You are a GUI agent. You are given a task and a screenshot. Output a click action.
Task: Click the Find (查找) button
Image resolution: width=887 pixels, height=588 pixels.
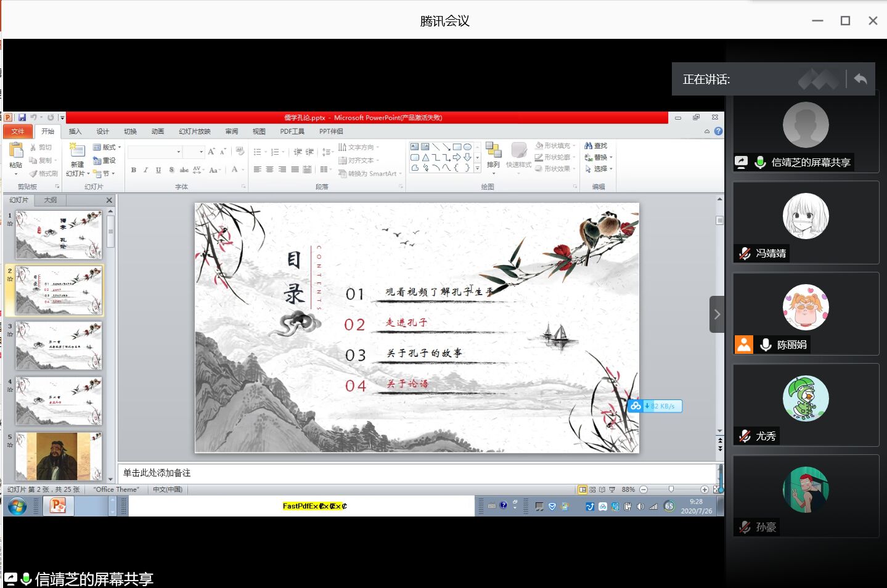[x=596, y=146]
